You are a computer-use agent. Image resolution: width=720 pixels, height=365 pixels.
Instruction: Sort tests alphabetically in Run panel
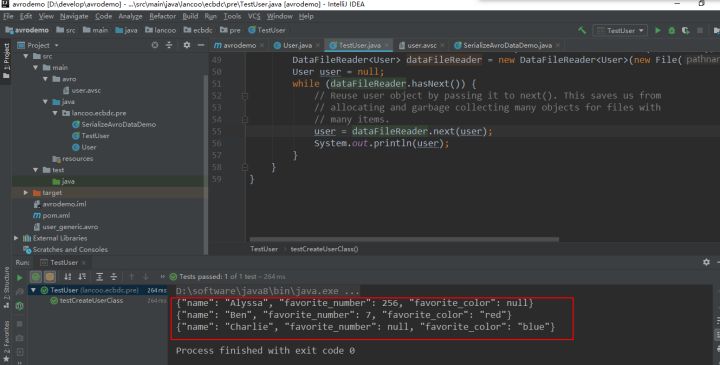68,276
